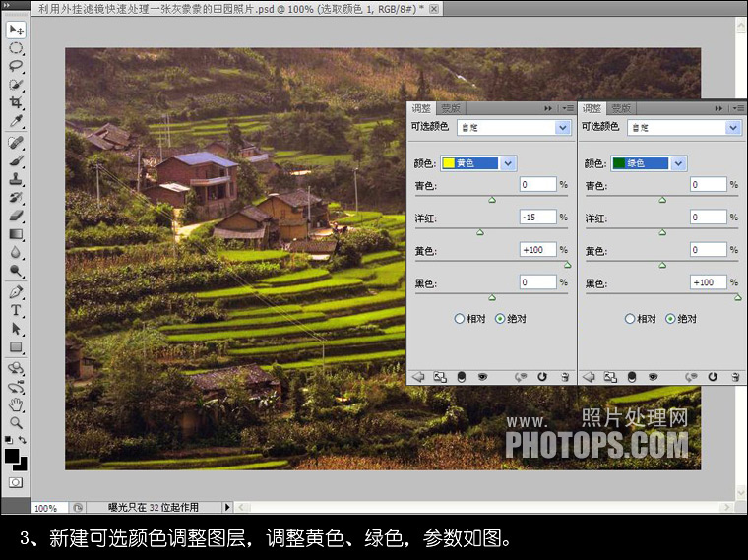Select the Eraser tool
The image size is (748, 560).
pos(16,216)
